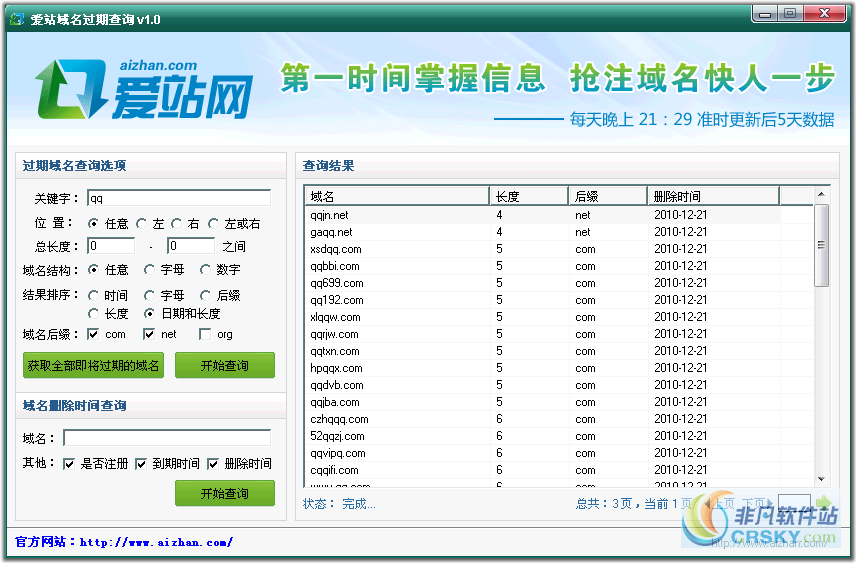Click the results vertical scrollbar thumb
Screen dimensions: 856x563
click(x=821, y=245)
